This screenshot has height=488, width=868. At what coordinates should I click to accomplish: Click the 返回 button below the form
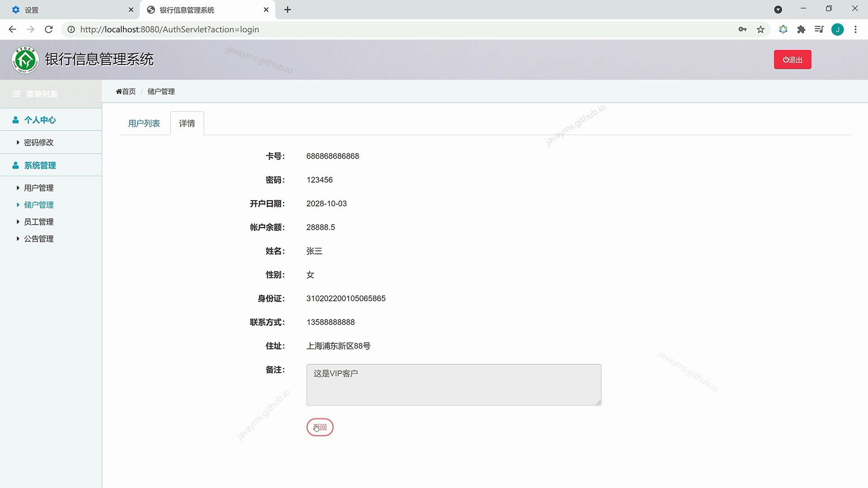click(x=320, y=427)
